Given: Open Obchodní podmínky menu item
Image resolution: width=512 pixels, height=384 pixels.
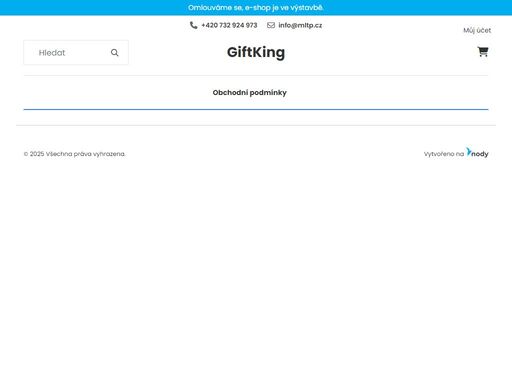Looking at the screenshot, I should [250, 93].
